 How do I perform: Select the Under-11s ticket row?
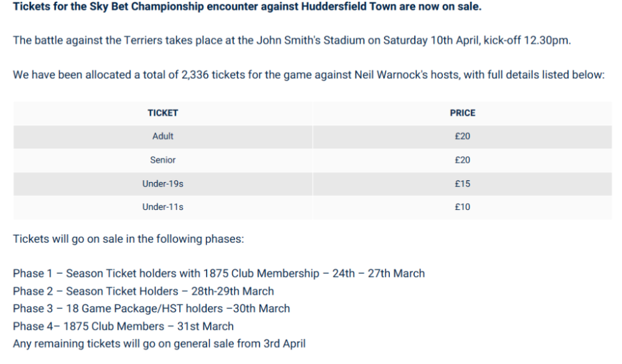click(162, 207)
